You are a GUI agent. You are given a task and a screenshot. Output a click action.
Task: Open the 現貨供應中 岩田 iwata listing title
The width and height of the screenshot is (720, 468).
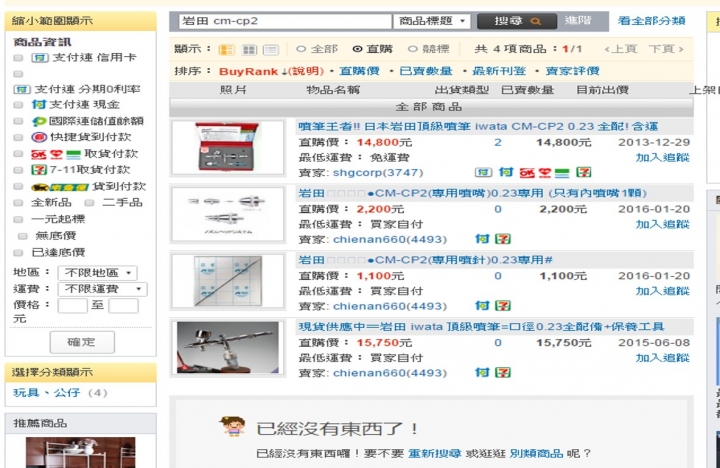pyautogui.click(x=481, y=327)
